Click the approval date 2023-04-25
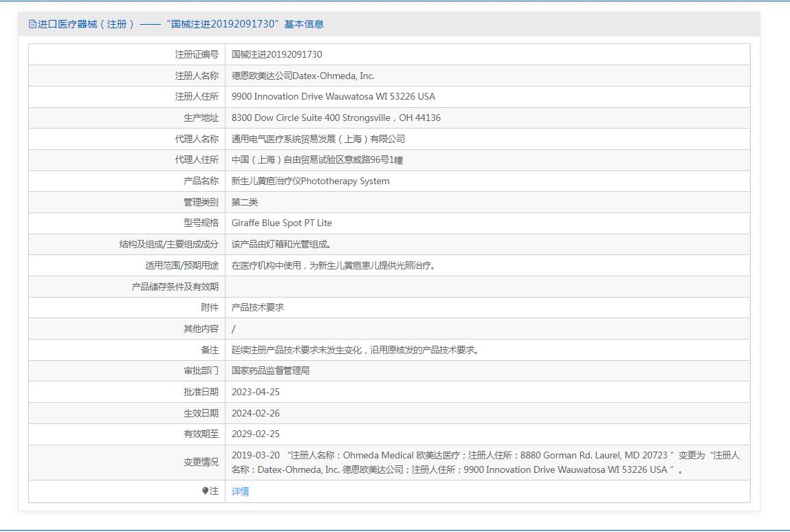The image size is (790, 532). coord(255,392)
